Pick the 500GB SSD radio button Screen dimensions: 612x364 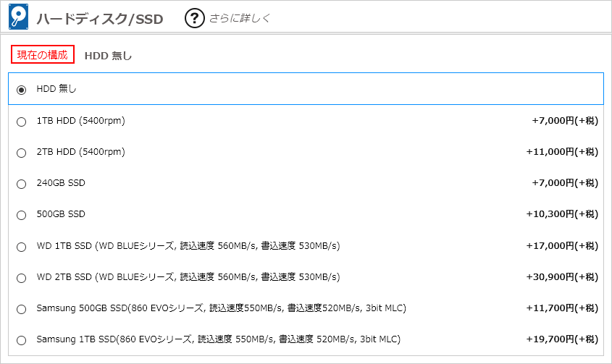(x=22, y=215)
